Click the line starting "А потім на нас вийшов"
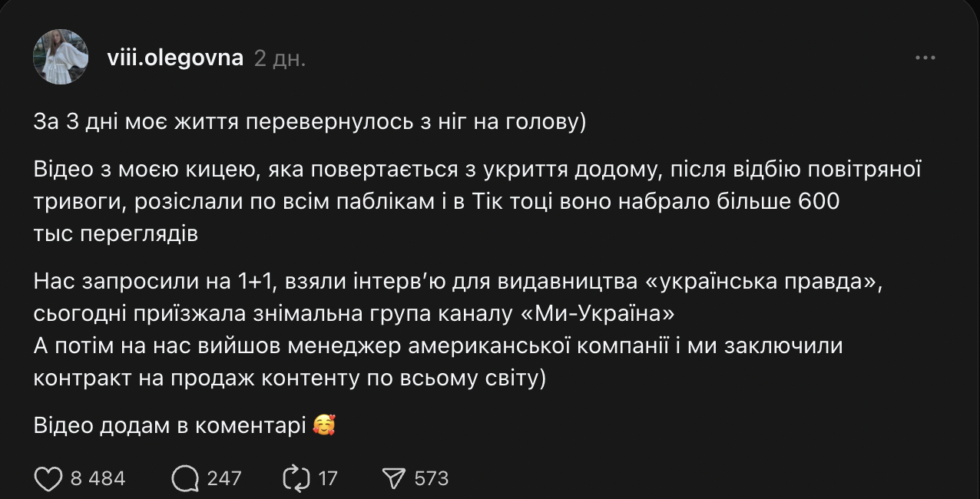 tap(438, 346)
